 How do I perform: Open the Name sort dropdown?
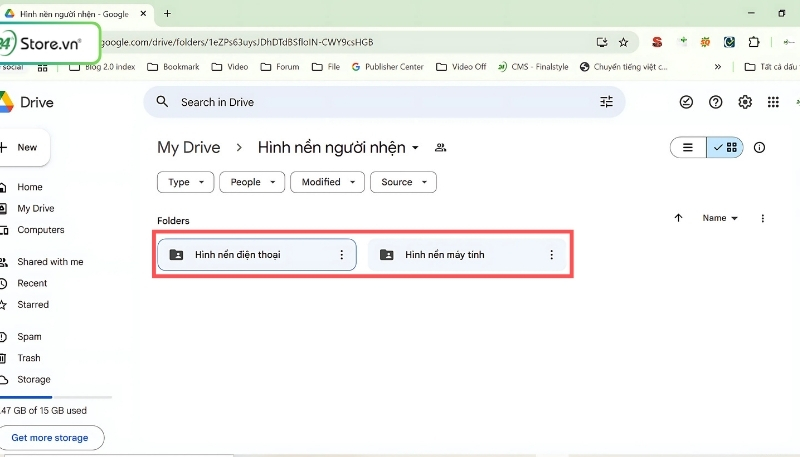tap(720, 218)
